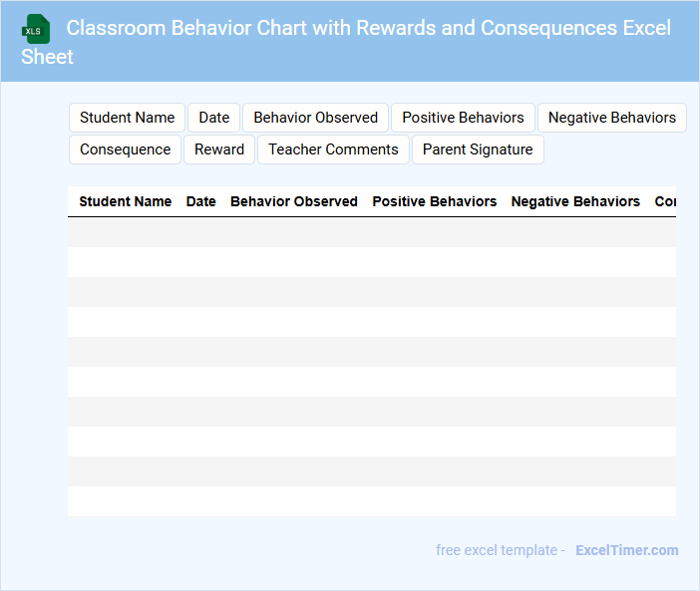The height and width of the screenshot is (591, 700).
Task: Select the Positive Behaviors tag
Action: coord(463,118)
